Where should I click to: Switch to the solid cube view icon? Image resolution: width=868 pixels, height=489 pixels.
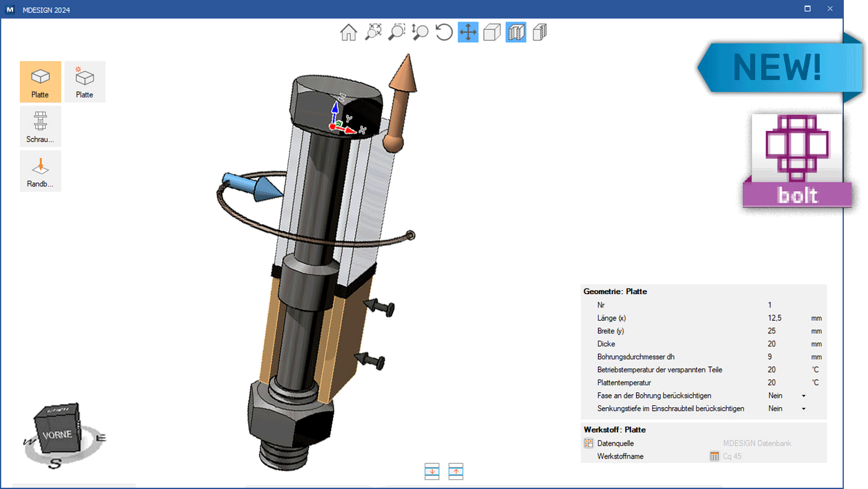click(x=492, y=32)
